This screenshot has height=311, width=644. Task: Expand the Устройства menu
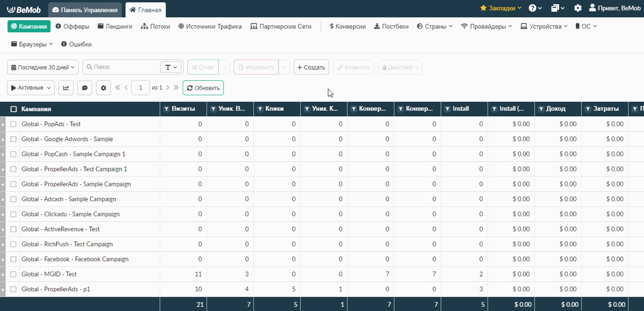tap(544, 26)
